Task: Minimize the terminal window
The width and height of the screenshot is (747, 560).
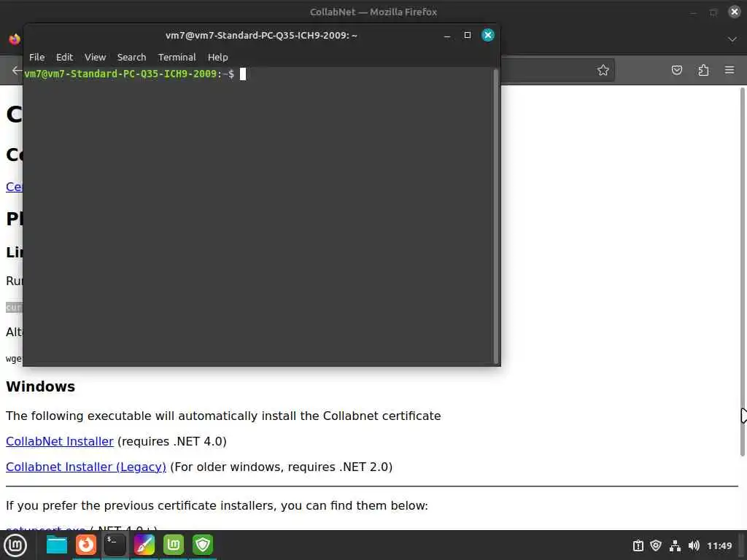Action: click(x=447, y=36)
